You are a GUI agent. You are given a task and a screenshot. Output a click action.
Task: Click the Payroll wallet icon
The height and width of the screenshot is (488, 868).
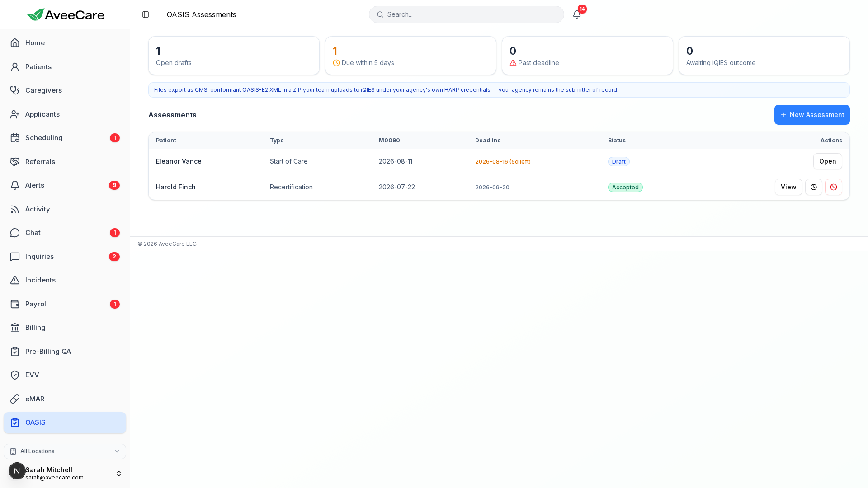(15, 304)
